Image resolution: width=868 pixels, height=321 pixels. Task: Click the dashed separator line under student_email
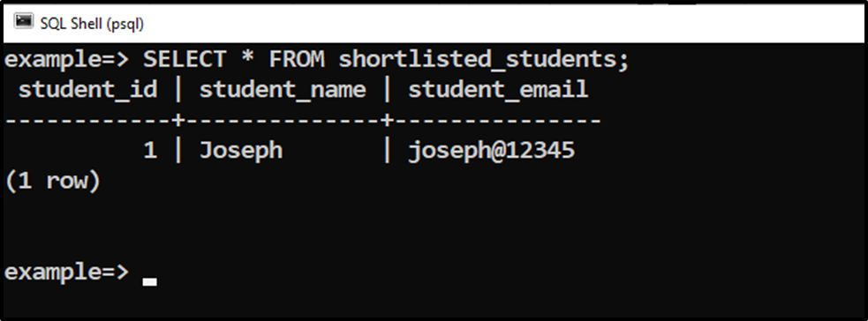494,120
